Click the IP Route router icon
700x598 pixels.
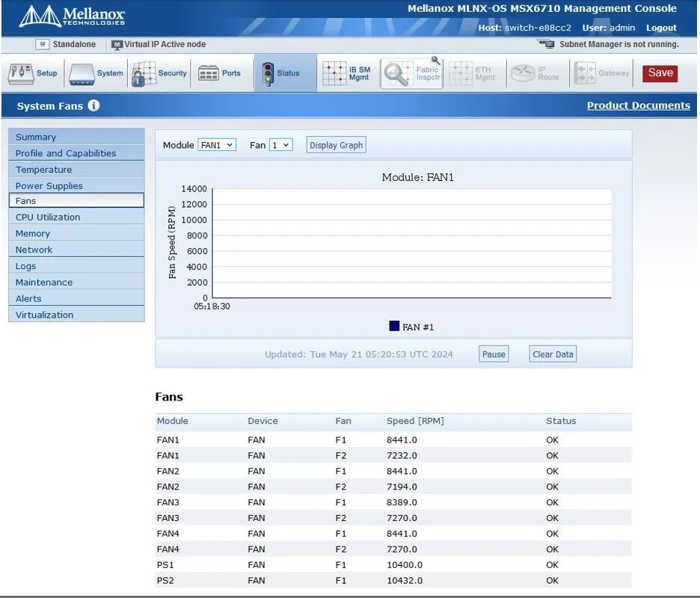pyautogui.click(x=523, y=73)
